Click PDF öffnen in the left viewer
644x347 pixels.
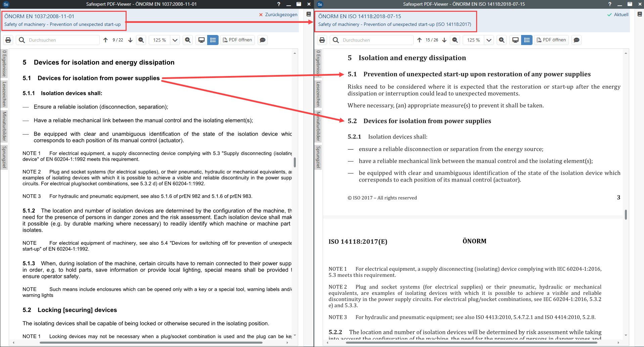237,40
